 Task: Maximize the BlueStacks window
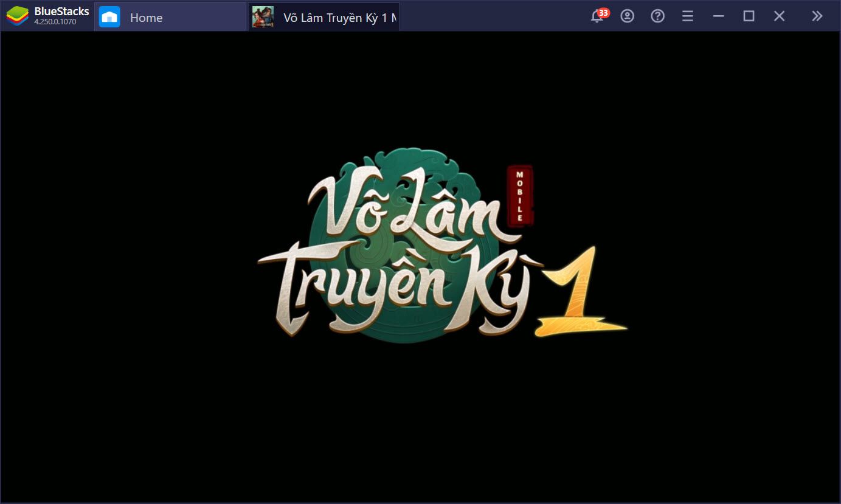click(x=749, y=16)
